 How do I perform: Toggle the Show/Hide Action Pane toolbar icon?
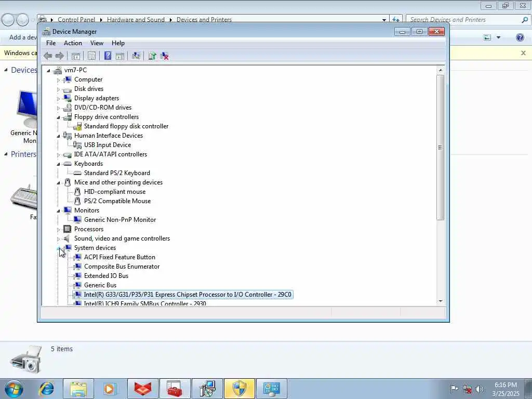click(120, 56)
